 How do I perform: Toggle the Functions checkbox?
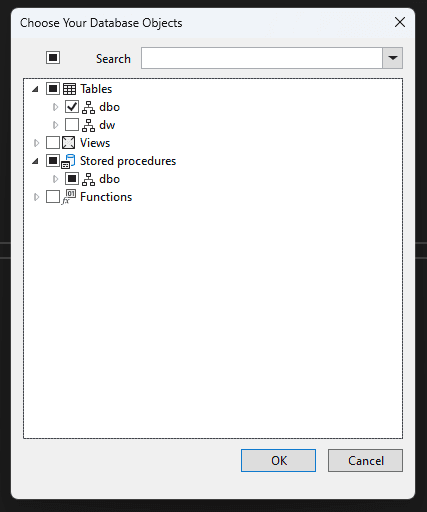53,197
